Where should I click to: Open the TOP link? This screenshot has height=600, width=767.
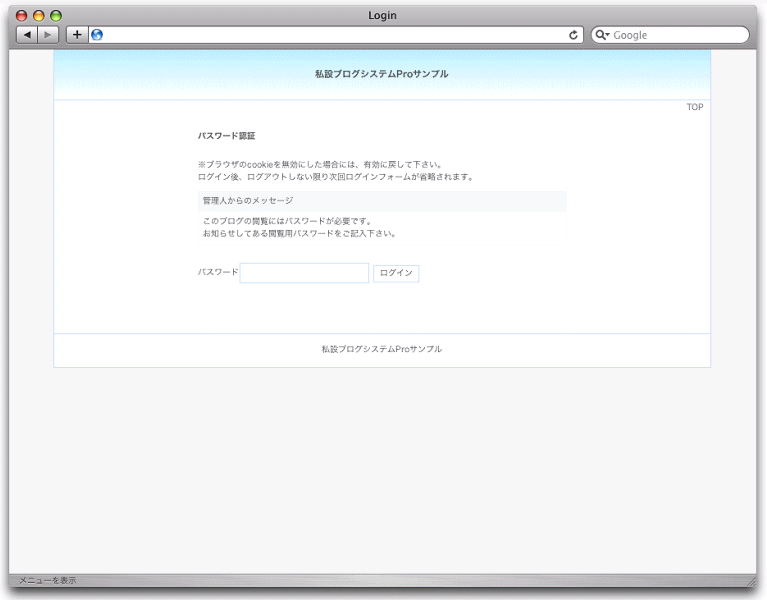coord(694,107)
